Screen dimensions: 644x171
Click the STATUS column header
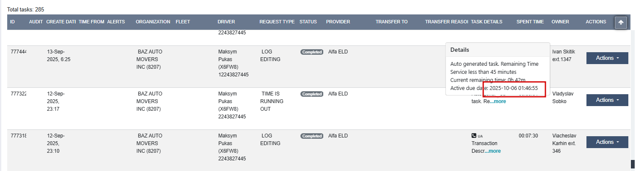pos(308,22)
